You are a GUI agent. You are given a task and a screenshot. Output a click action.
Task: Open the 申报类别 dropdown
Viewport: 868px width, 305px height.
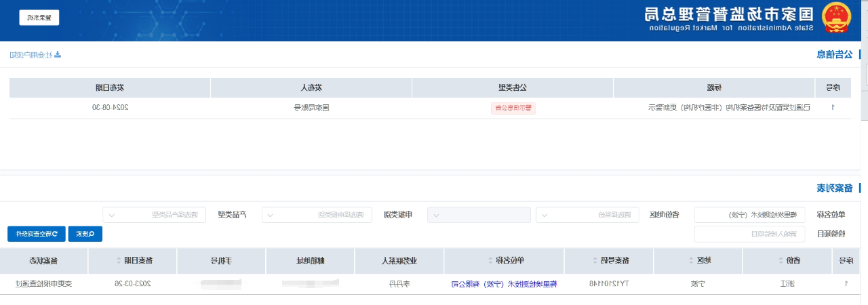(317, 215)
